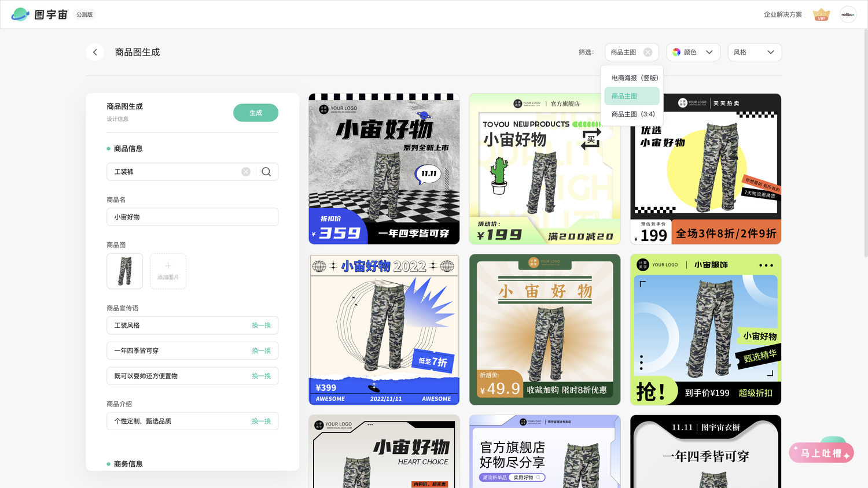This screenshot has width=868, height=488.
Task: Expand the 颜色 filter dropdown arrow
Action: point(709,52)
